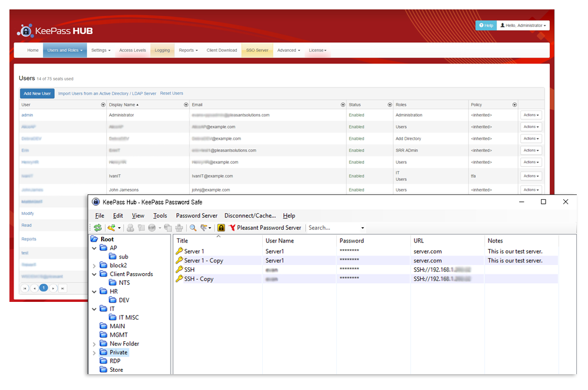Click the grayed copy user name icon

(x=130, y=228)
